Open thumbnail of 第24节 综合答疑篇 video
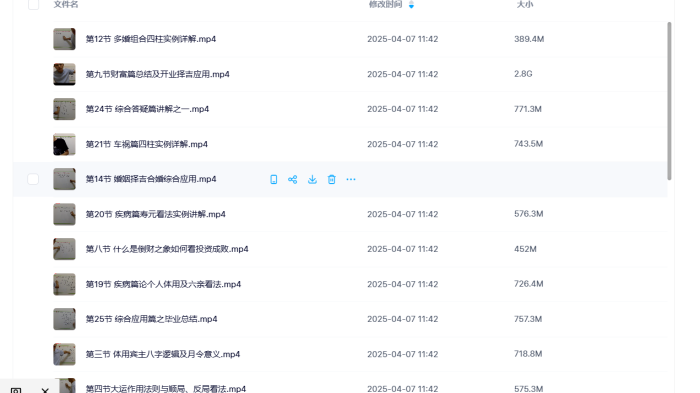The height and width of the screenshot is (393, 700). (x=64, y=109)
